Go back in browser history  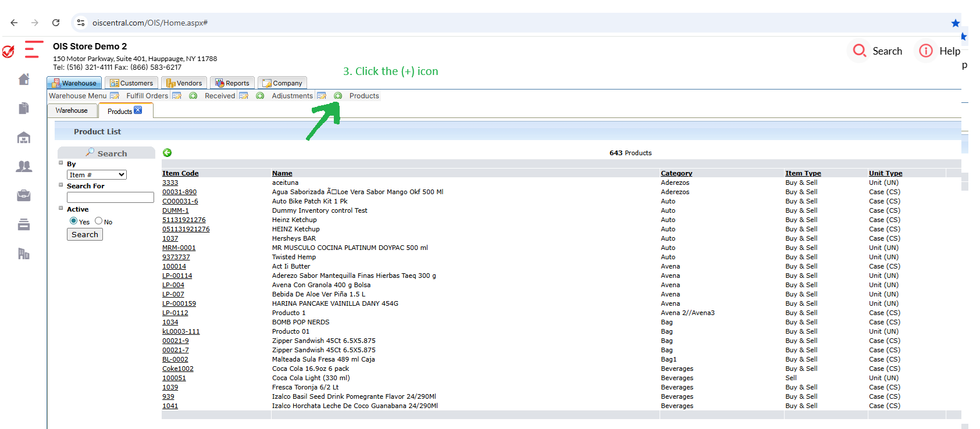click(x=14, y=23)
